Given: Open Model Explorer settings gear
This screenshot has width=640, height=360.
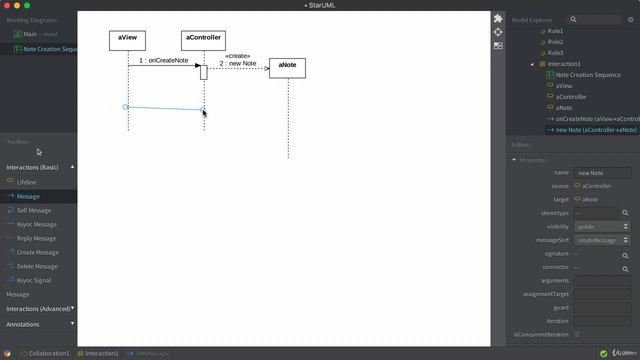Looking at the screenshot, I should (631, 20).
